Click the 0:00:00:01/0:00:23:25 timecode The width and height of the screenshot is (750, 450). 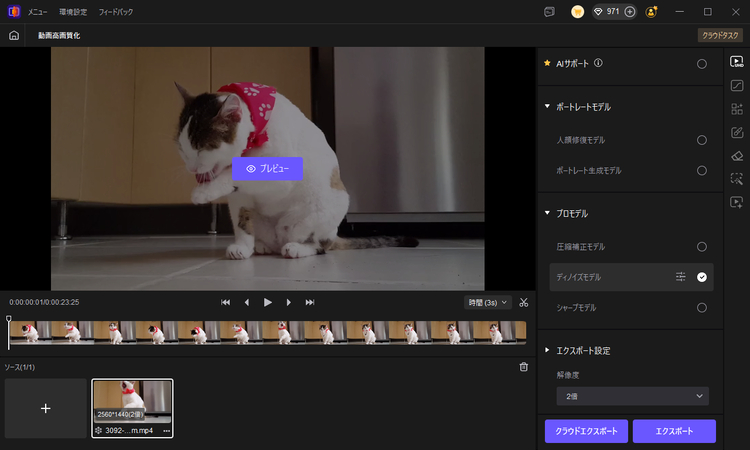click(x=44, y=302)
